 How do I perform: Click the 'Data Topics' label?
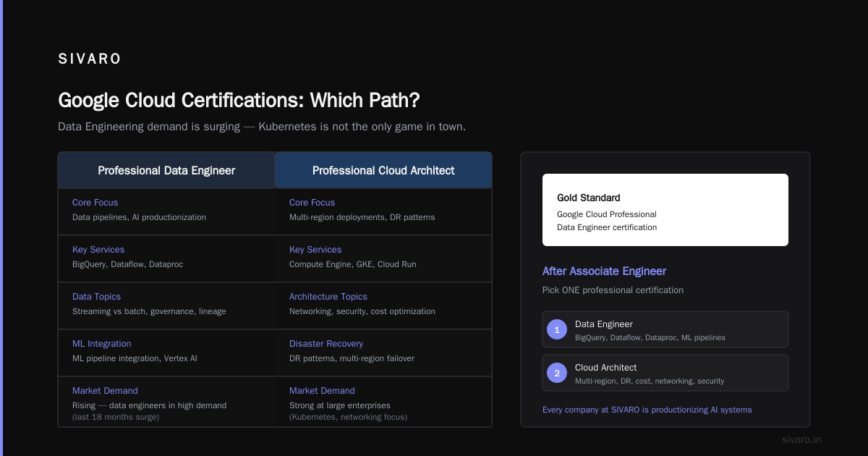click(96, 297)
